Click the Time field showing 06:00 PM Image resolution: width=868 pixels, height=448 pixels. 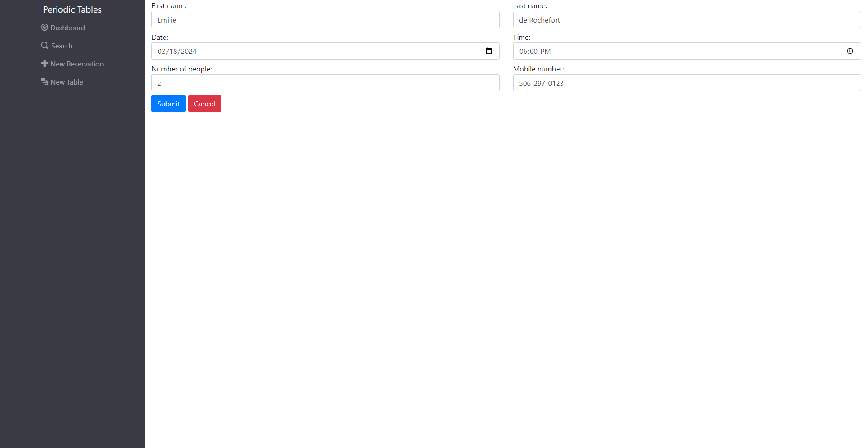click(x=687, y=51)
